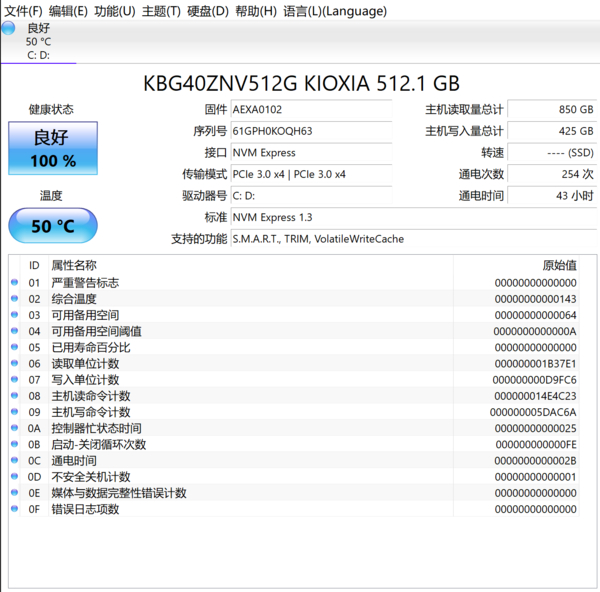Click raw value 000000001B37E1
This screenshot has height=592, width=600.
[x=535, y=364]
